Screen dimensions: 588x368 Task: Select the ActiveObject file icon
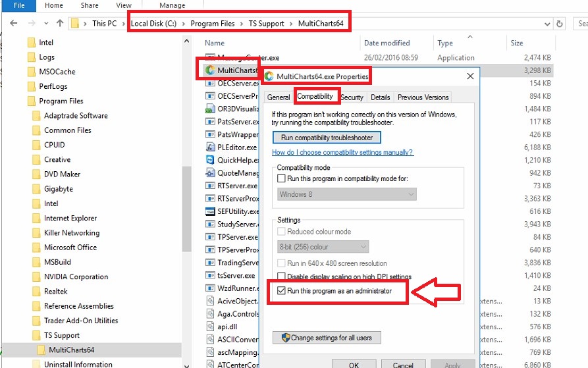[210, 301]
